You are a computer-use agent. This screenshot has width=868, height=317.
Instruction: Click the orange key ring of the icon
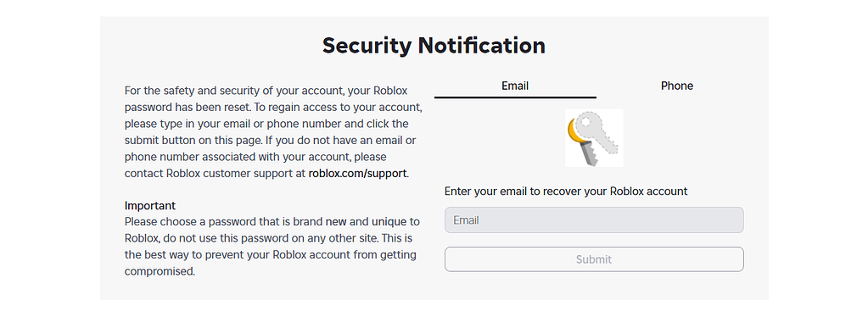[574, 131]
